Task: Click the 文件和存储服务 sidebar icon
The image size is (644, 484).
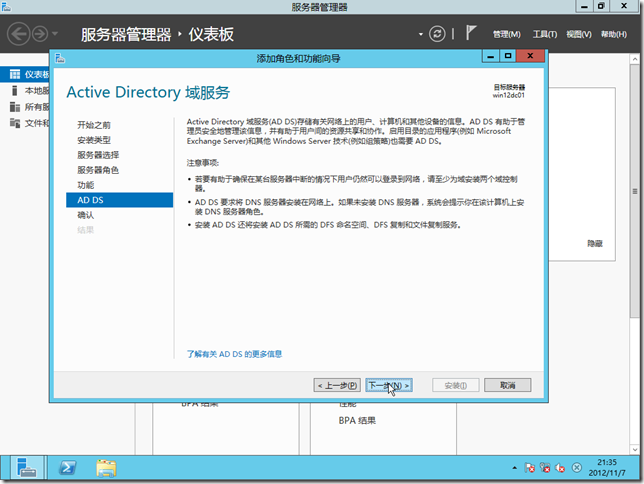Action: click(15, 123)
